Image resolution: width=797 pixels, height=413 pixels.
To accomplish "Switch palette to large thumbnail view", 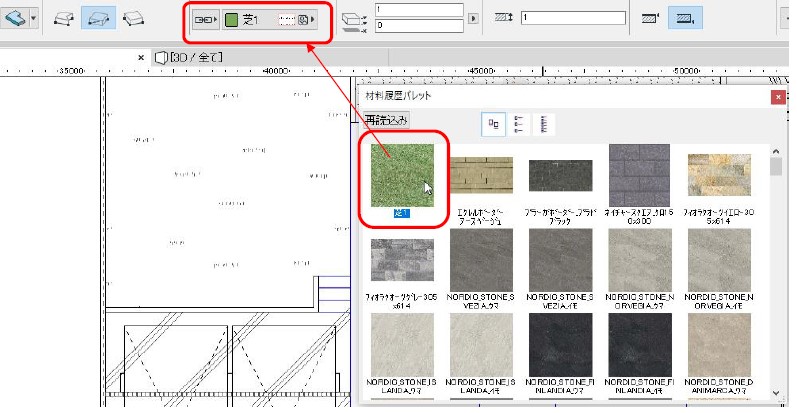I will (x=494, y=123).
